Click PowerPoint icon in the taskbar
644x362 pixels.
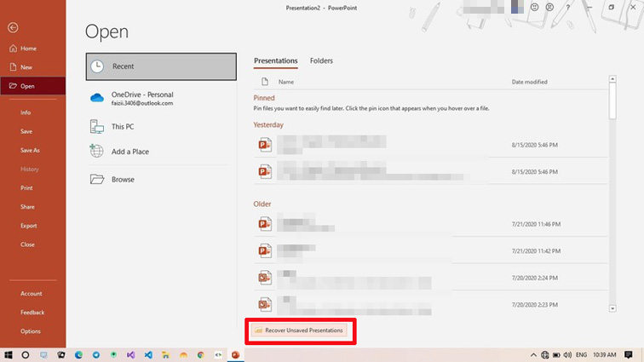[235, 354]
